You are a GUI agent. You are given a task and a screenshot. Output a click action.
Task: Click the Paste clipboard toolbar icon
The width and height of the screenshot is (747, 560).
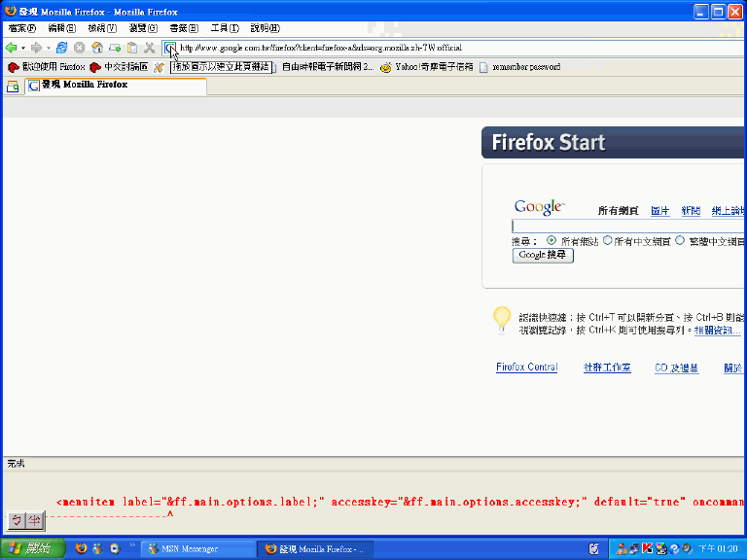click(132, 48)
